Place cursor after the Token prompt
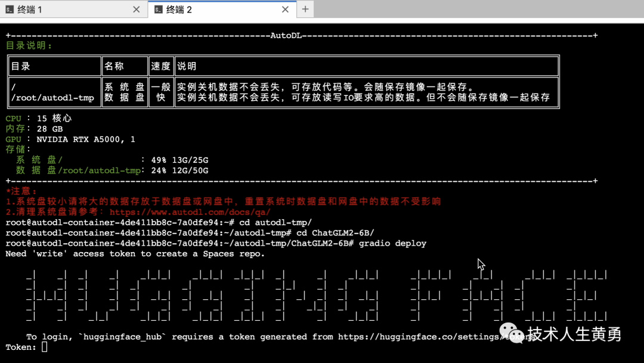 coord(45,347)
